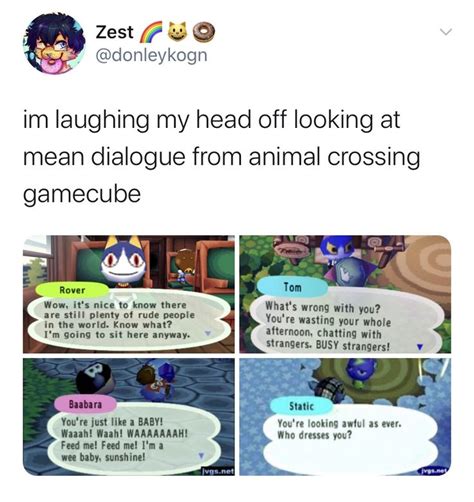474x502 pixels.
Task: Click the Zest display name
Action: pyautogui.click(x=114, y=32)
